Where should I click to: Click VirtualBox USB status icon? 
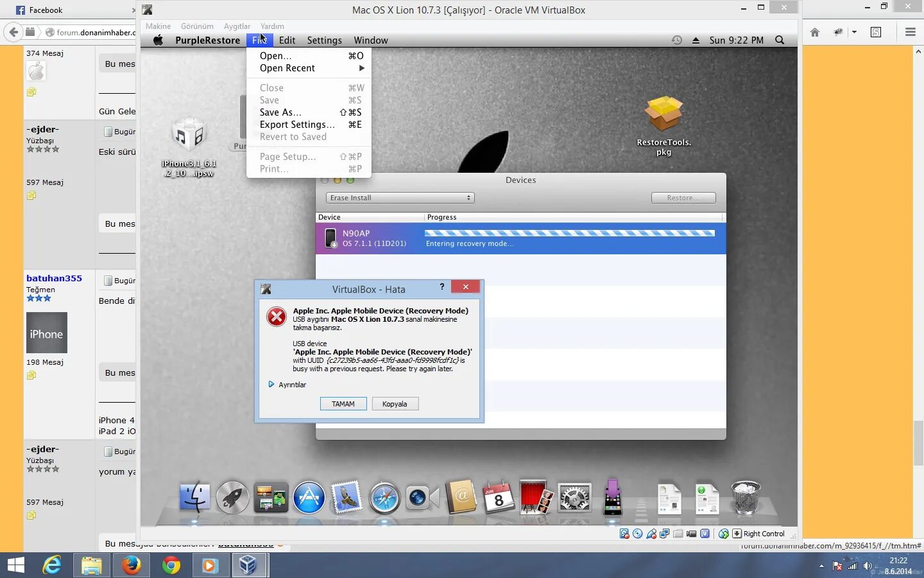pos(651,534)
